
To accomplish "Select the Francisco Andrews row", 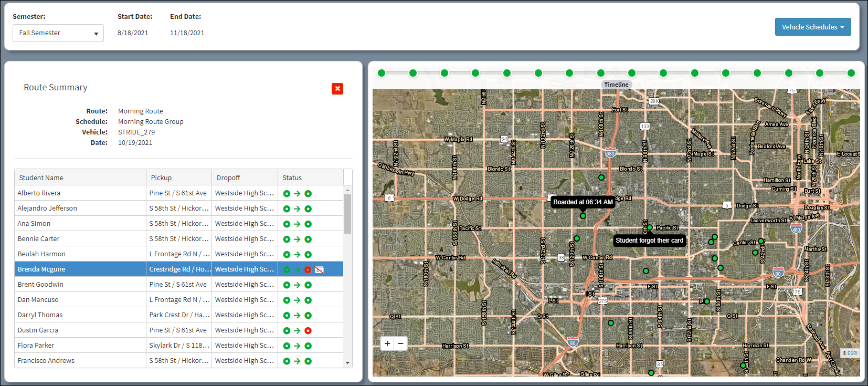I will [179, 360].
